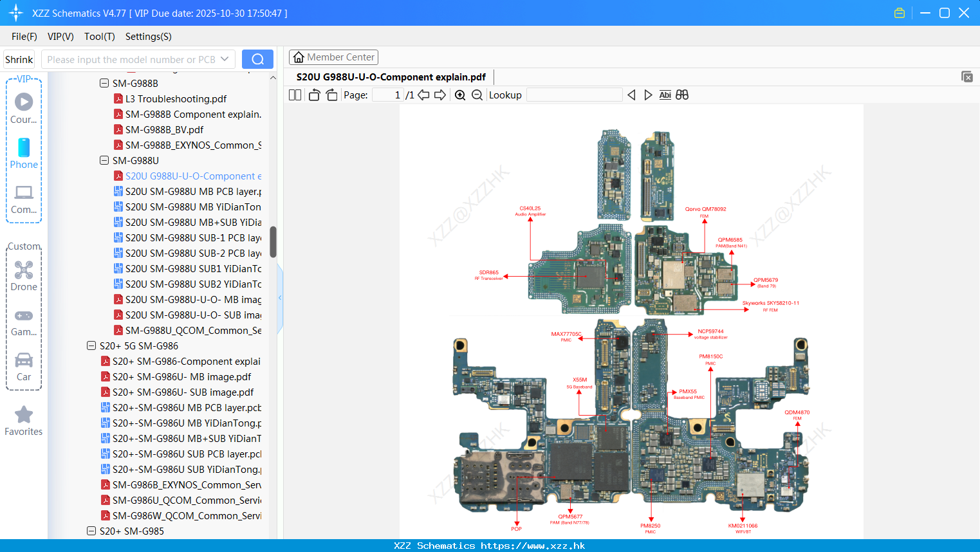
Task: Go to next page with right arrow
Action: pyautogui.click(x=440, y=95)
